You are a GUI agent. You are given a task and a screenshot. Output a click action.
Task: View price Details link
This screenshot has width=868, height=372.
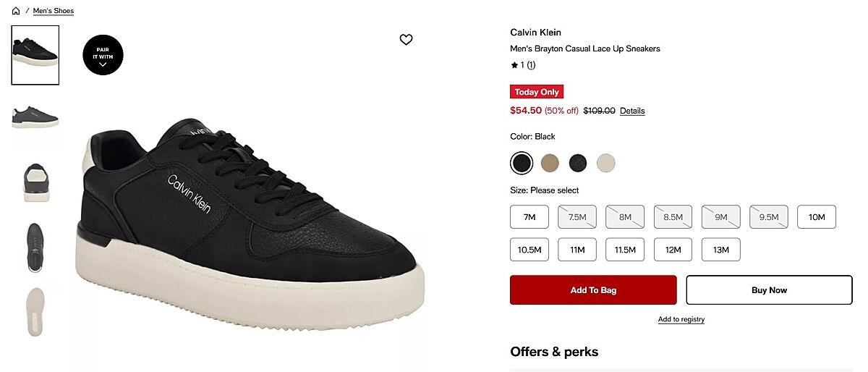[632, 111]
